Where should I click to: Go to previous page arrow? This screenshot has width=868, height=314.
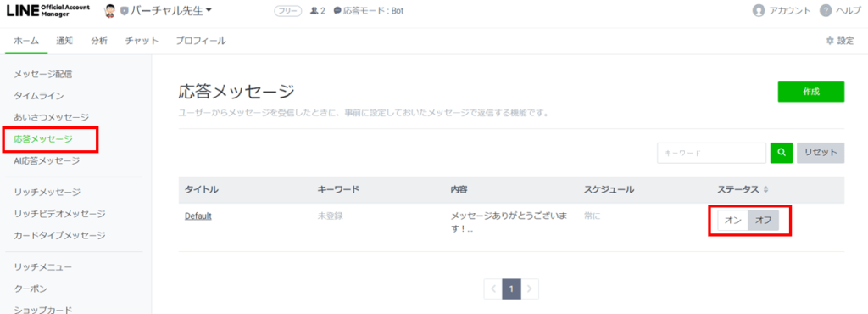pos(493,289)
